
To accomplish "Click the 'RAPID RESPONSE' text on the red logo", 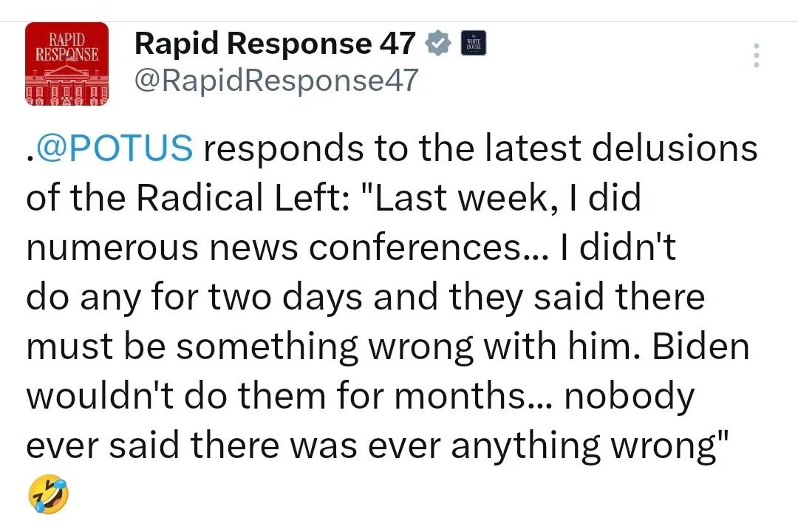I will pos(66,47).
